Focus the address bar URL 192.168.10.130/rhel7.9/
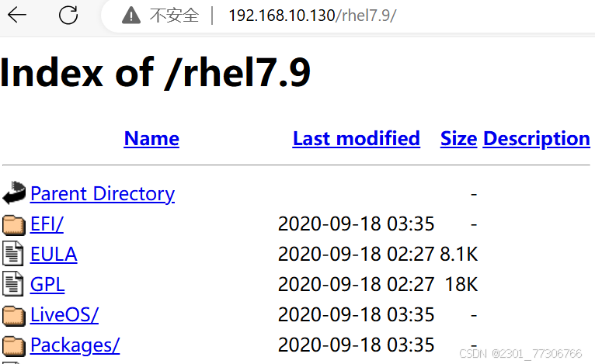 (x=312, y=16)
